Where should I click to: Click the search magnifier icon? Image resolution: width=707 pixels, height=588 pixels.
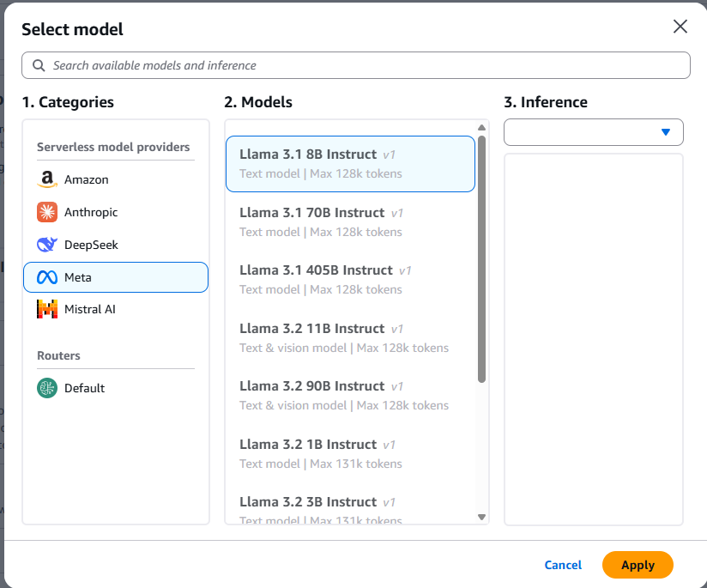tap(39, 65)
